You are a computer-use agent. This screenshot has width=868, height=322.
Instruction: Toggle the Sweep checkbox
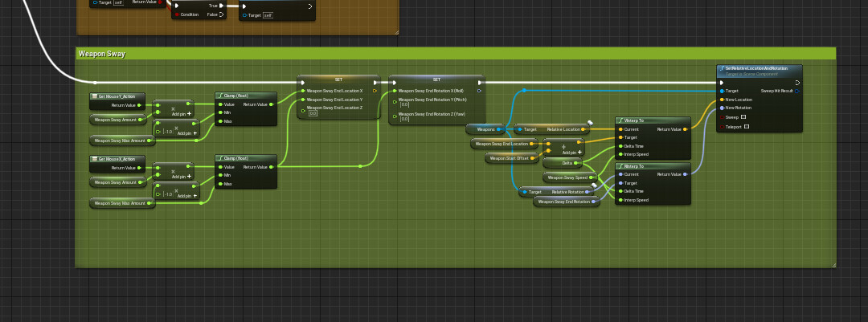coord(743,117)
